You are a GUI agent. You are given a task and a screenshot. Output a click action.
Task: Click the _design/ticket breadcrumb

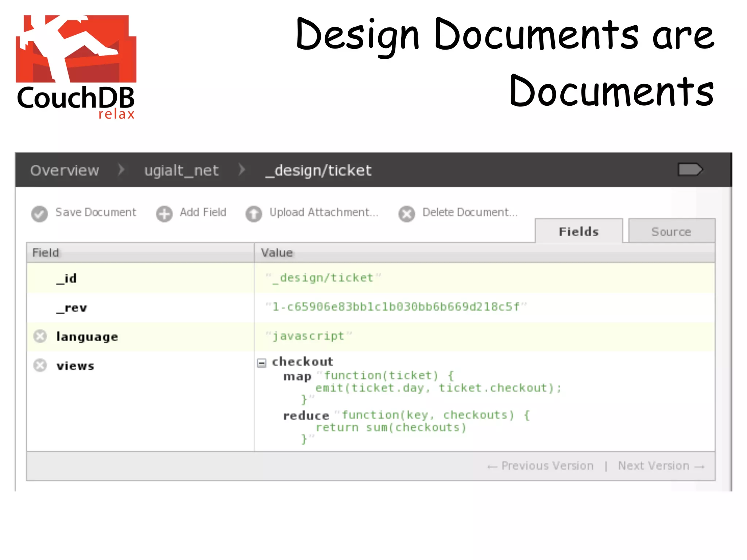point(318,171)
